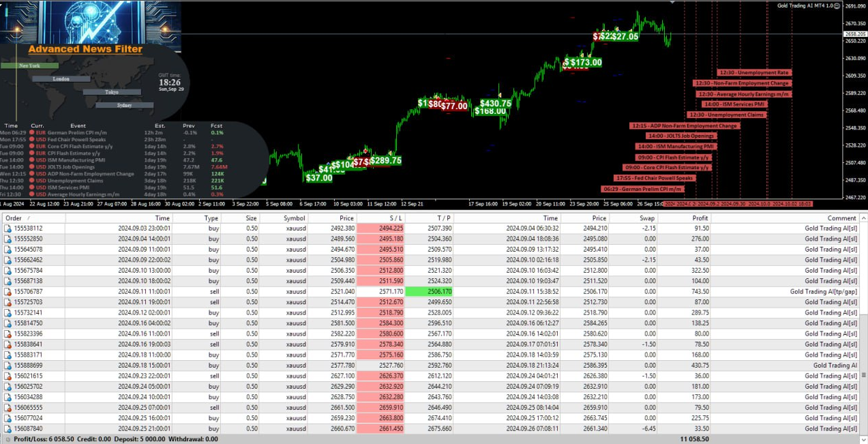Click the Advanced News Filter heading

85,49
